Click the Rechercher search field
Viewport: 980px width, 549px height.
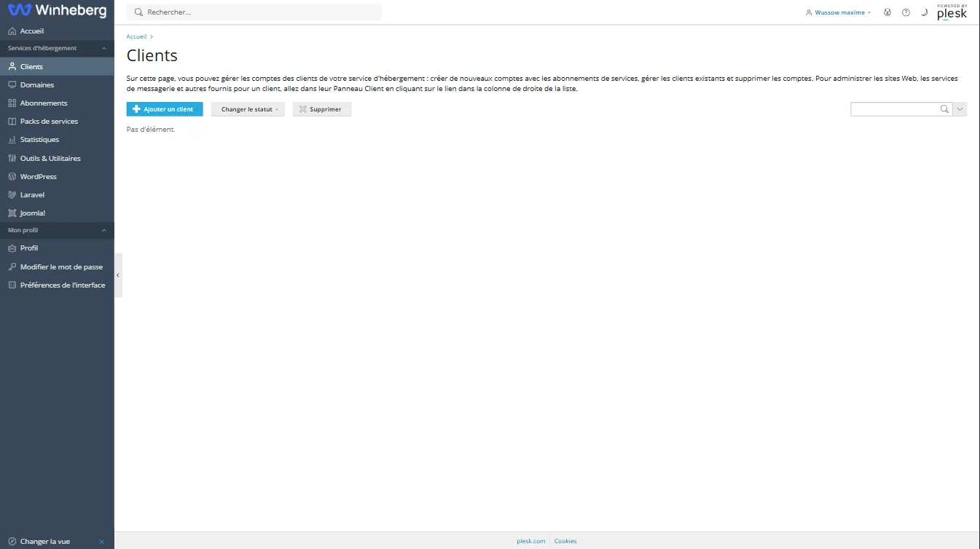[254, 12]
